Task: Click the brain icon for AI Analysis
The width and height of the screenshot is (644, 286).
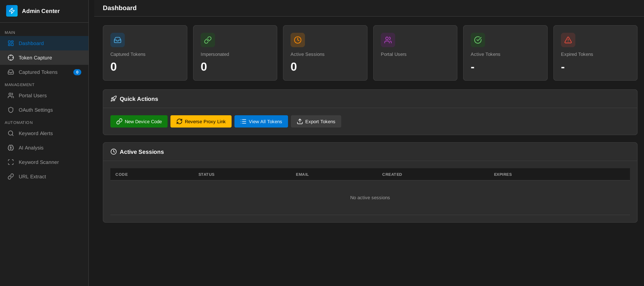Action: pos(11,148)
